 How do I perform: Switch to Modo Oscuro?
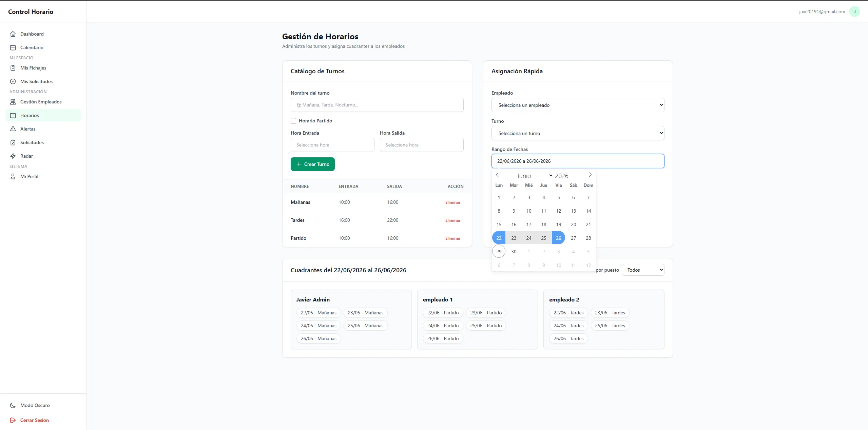click(43, 405)
